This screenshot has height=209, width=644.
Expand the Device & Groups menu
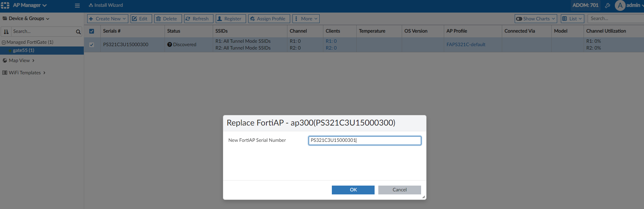point(26,18)
